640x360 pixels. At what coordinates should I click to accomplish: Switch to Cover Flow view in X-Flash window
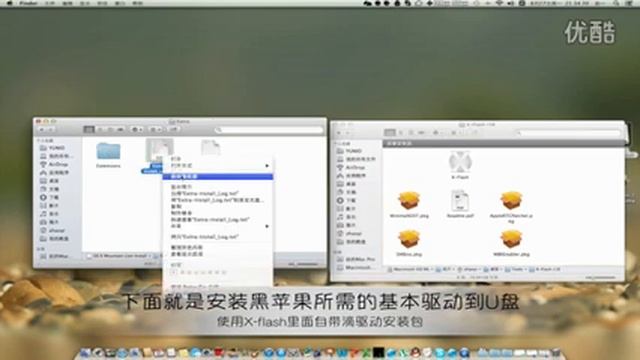pos(421,133)
